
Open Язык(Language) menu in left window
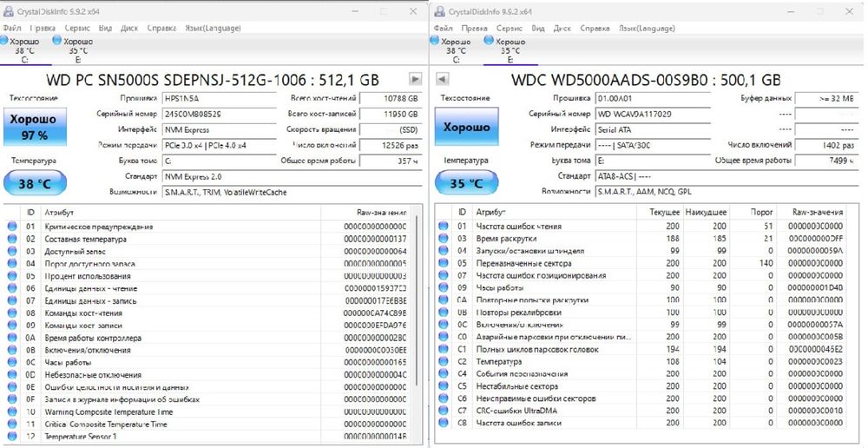point(213,28)
